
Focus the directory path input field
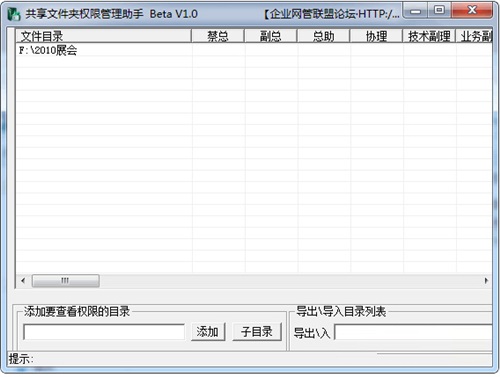pos(104,332)
